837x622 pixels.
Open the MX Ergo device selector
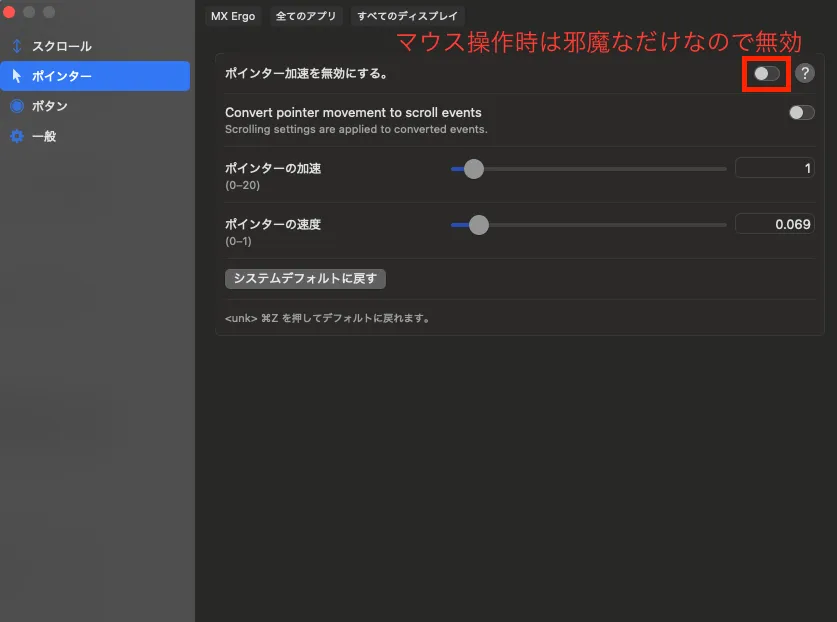click(x=233, y=16)
